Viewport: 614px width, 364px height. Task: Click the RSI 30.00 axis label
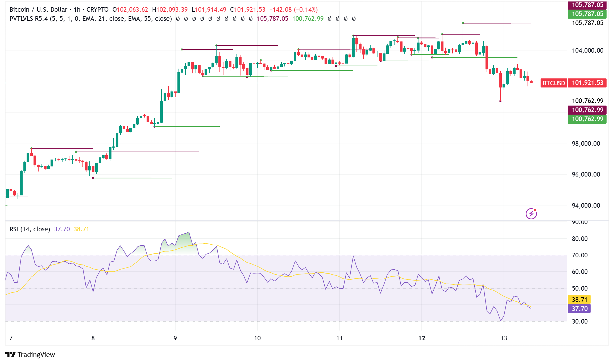click(x=580, y=321)
